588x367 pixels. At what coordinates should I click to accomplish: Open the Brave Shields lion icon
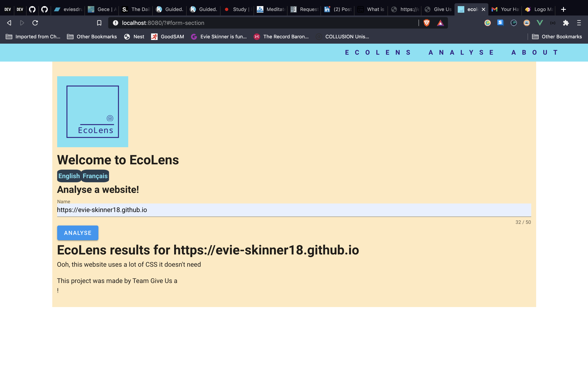point(427,23)
